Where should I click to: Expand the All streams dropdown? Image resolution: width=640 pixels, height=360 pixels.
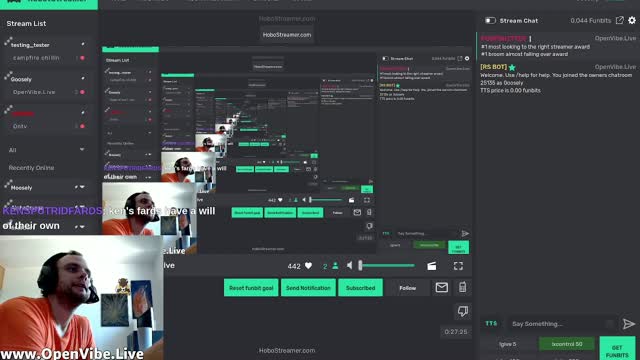[82, 150]
